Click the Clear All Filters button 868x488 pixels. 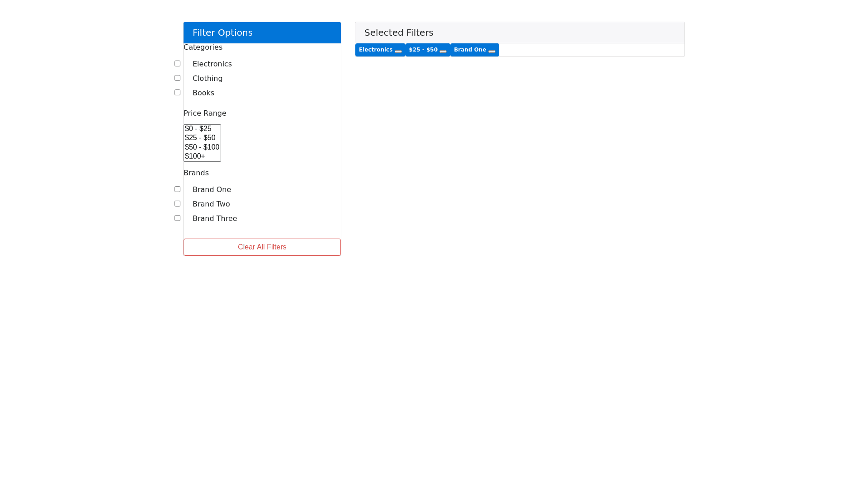point(262,247)
